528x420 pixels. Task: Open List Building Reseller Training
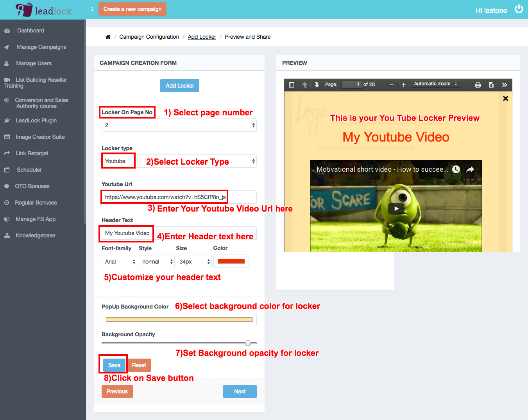[x=35, y=83]
